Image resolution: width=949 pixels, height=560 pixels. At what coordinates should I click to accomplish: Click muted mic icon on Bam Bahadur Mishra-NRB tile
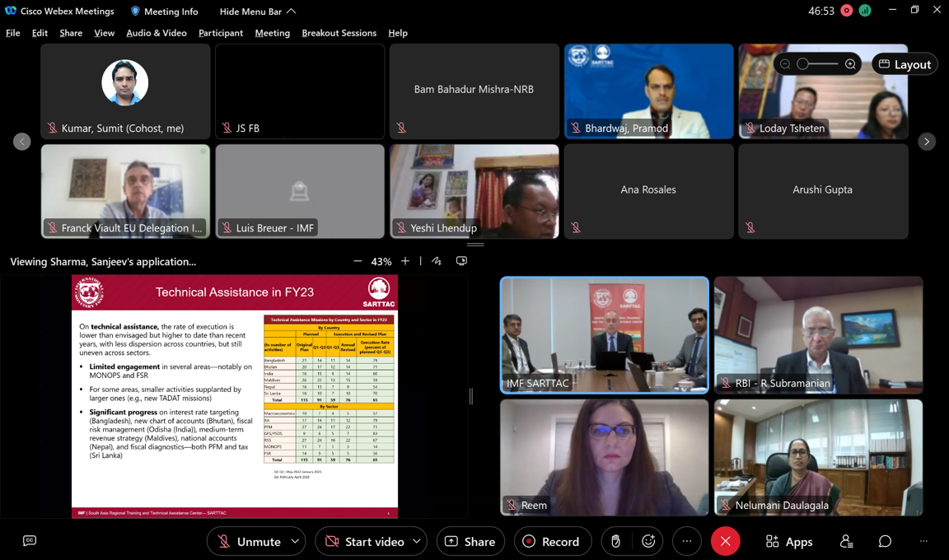[401, 128]
